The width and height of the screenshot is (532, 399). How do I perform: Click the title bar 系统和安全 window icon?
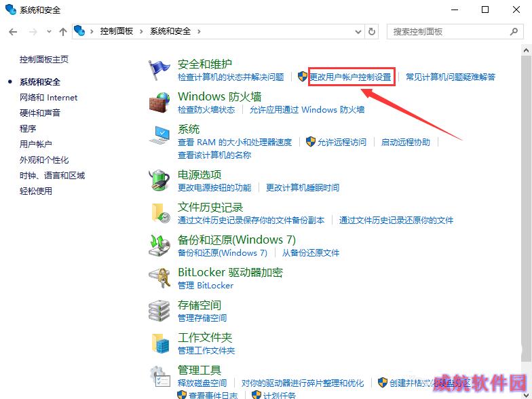[x=11, y=9]
